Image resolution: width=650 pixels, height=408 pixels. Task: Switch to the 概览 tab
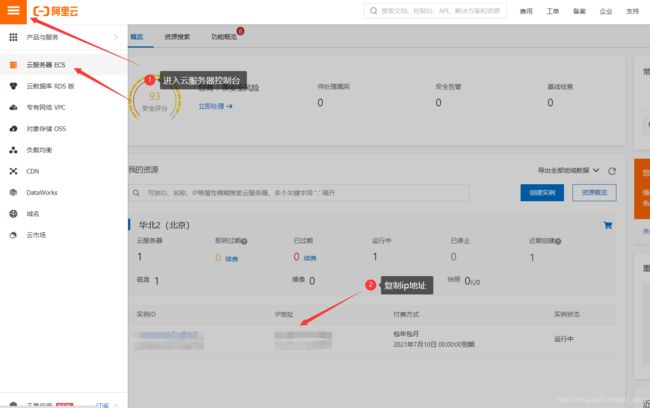point(137,36)
